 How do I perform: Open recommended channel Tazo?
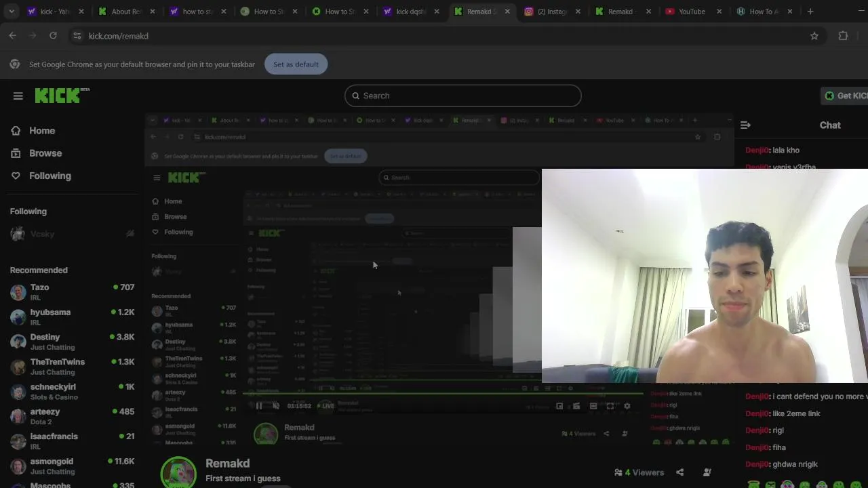[71, 292]
